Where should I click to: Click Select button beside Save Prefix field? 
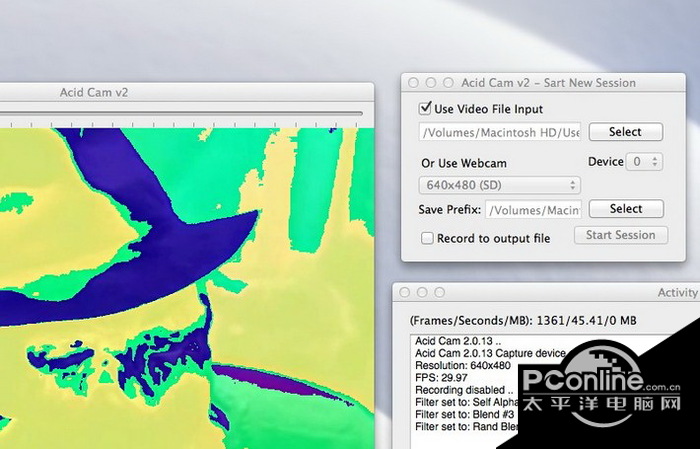(626, 208)
